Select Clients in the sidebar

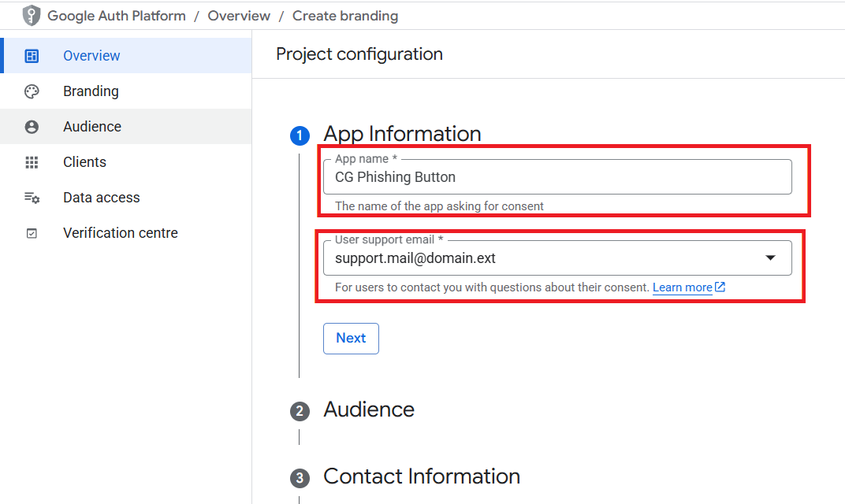coord(125,162)
